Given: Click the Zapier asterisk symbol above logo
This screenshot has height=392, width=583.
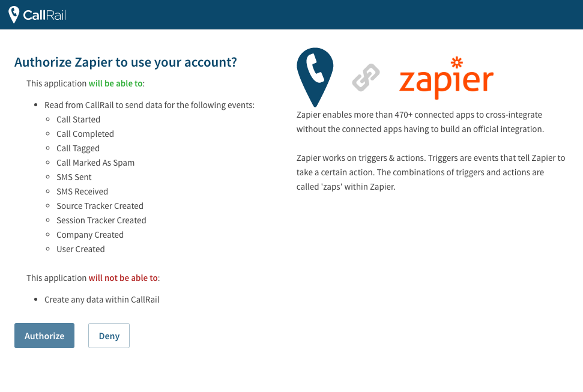Looking at the screenshot, I should [x=456, y=62].
